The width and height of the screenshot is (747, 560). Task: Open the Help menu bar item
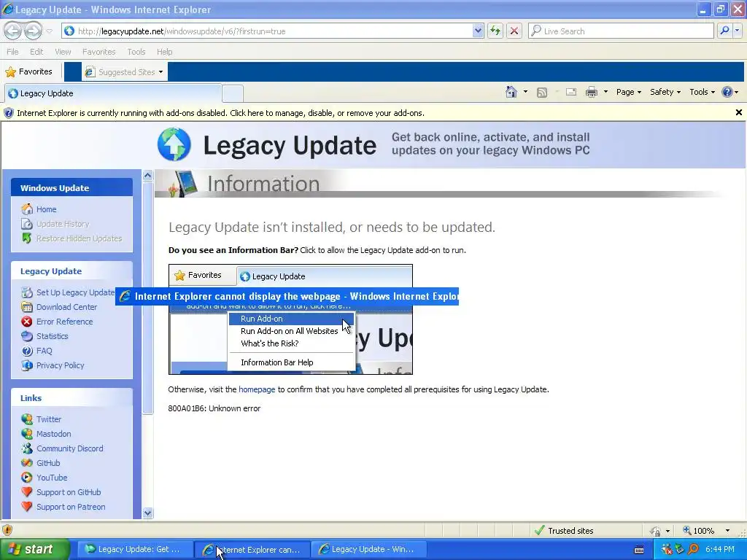click(x=164, y=52)
